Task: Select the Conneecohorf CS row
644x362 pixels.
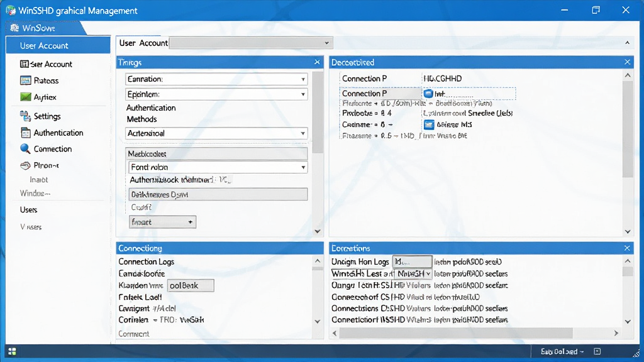Action: [x=406, y=297]
